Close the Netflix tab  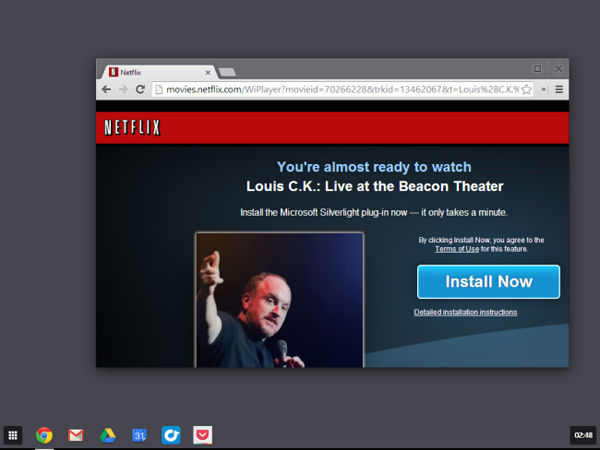208,72
